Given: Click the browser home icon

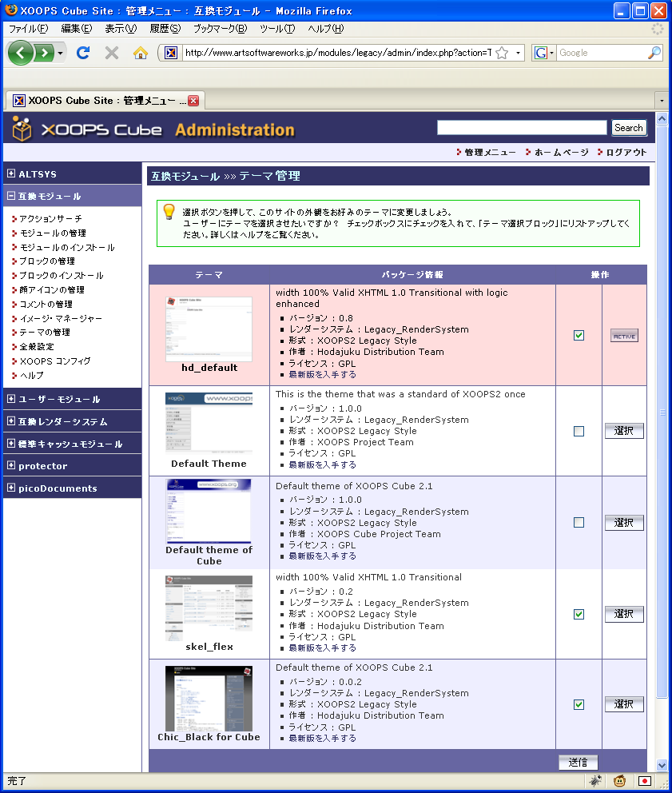Looking at the screenshot, I should [x=141, y=53].
